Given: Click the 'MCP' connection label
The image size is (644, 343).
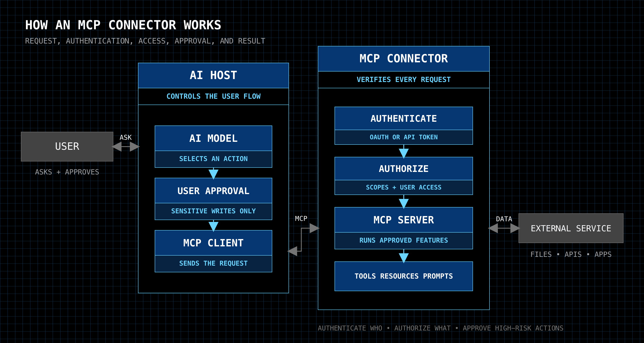Looking at the screenshot, I should (x=301, y=219).
